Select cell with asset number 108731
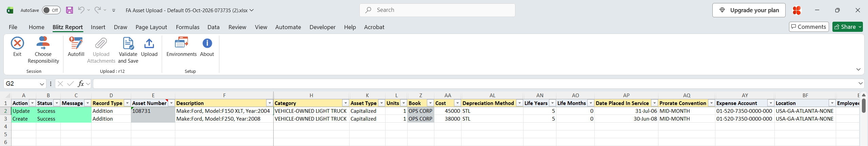868x146 pixels. point(153,111)
